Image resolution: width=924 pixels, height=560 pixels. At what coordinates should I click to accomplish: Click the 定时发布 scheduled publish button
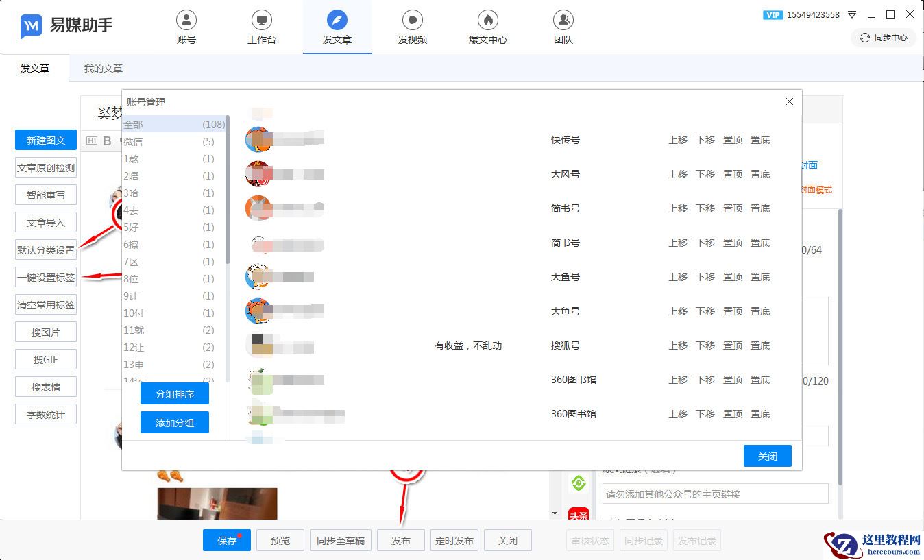click(x=454, y=540)
